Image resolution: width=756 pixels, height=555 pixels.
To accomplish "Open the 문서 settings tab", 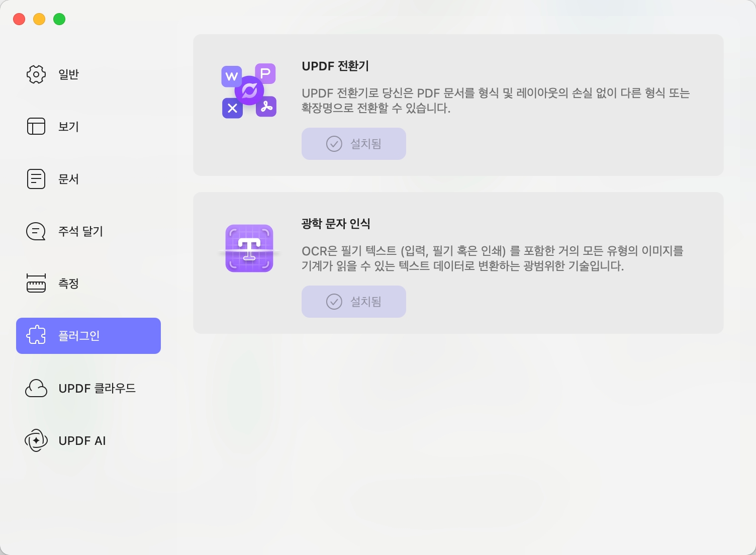I will pyautogui.click(x=88, y=179).
